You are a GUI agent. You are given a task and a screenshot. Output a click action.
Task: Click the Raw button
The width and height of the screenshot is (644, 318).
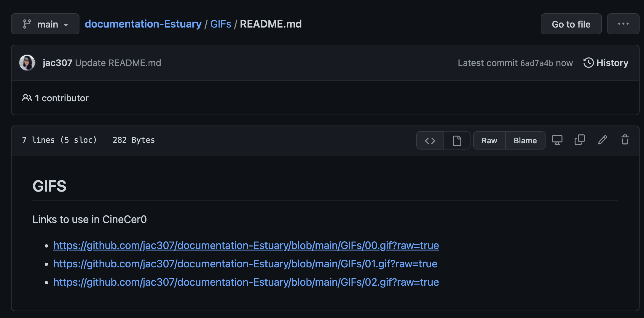pyautogui.click(x=489, y=140)
